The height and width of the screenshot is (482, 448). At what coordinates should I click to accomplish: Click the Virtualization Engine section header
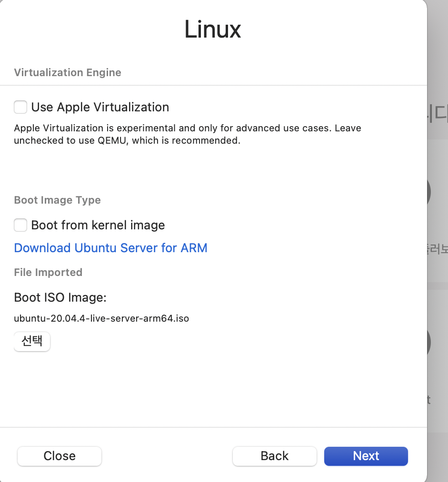pyautogui.click(x=68, y=72)
